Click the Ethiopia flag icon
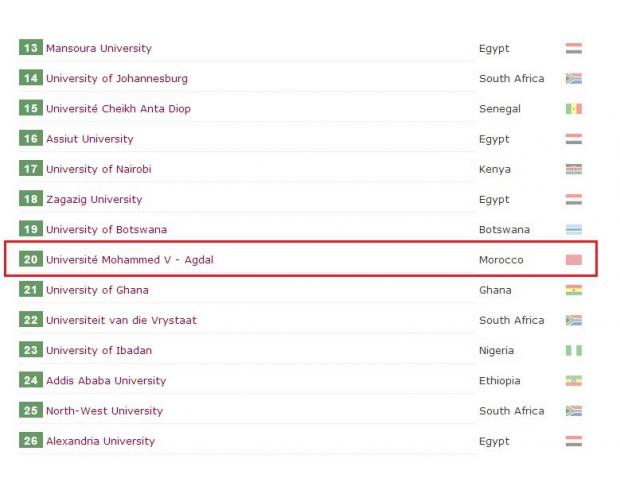This screenshot has width=620, height=490. click(574, 381)
